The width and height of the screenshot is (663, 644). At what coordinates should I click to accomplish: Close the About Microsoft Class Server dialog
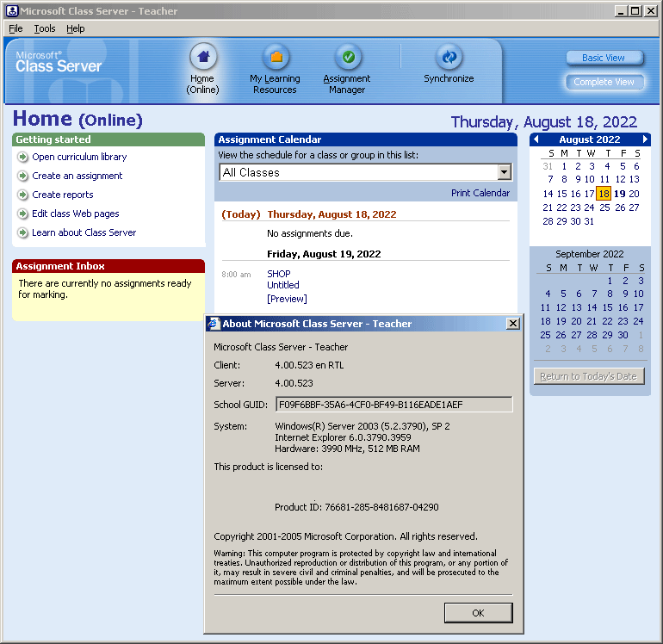[513, 324]
